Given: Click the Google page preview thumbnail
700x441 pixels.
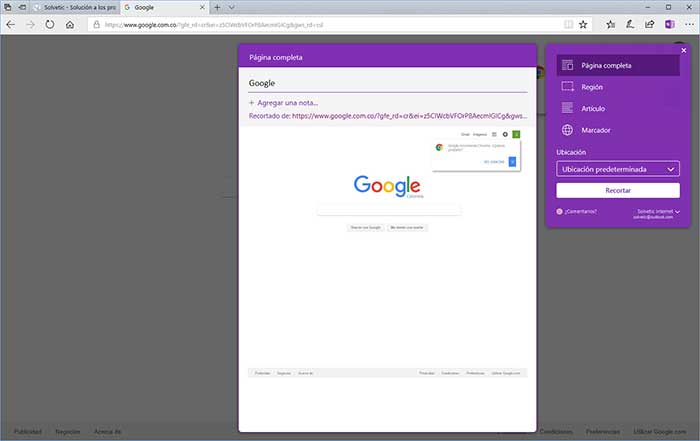Looking at the screenshot, I should [x=388, y=254].
